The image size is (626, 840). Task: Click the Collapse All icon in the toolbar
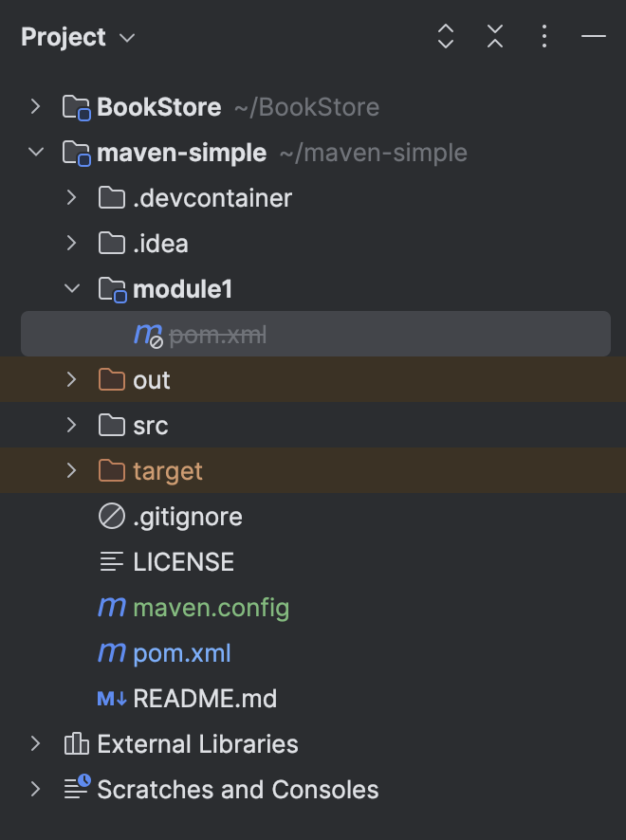click(494, 36)
